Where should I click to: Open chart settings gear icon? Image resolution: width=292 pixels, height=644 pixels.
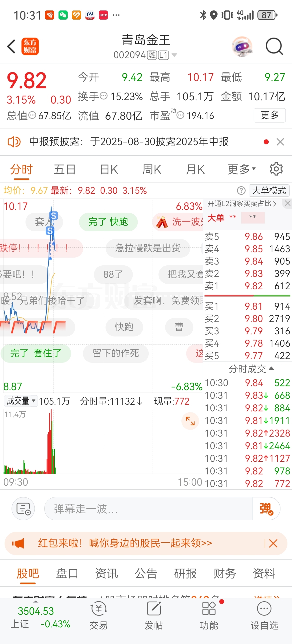point(276,169)
